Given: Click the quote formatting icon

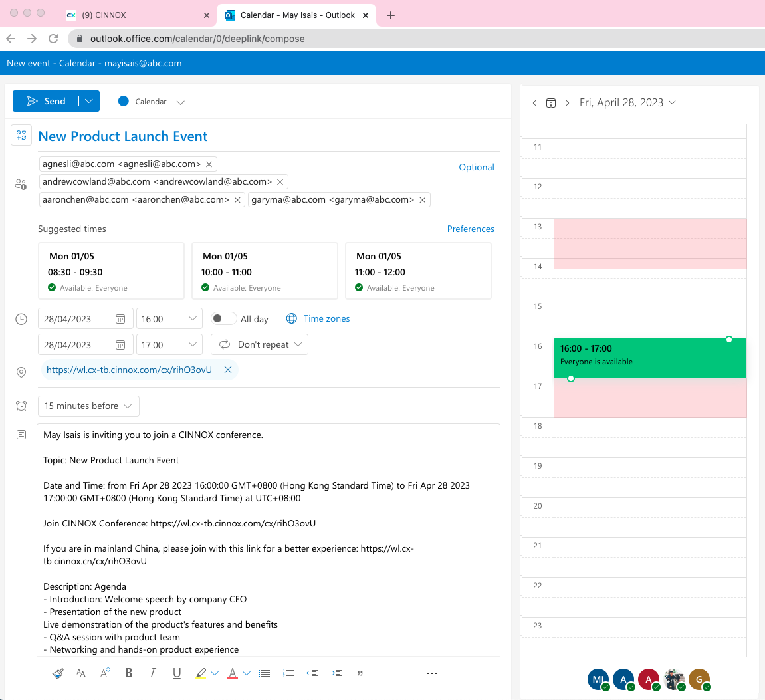Looking at the screenshot, I should [x=360, y=673].
